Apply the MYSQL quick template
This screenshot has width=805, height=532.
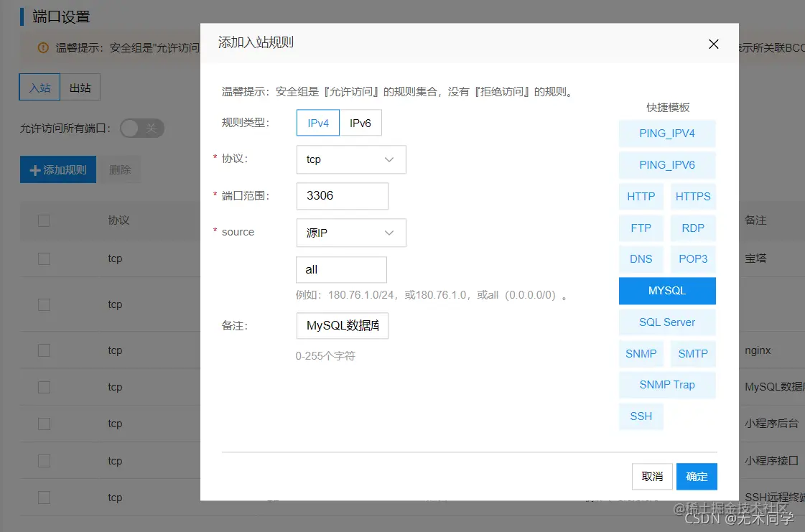666,291
